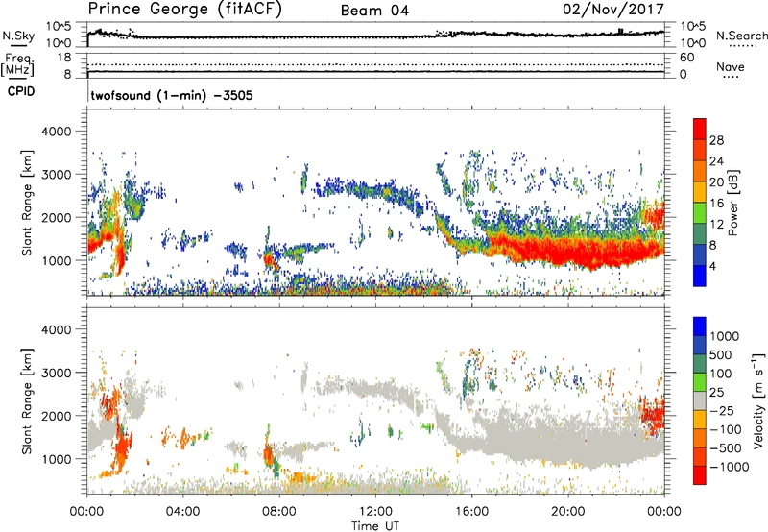Click the '16' tick on the Power colorbar
Image resolution: width=768 pixels, height=532 pixels.
tap(716, 204)
